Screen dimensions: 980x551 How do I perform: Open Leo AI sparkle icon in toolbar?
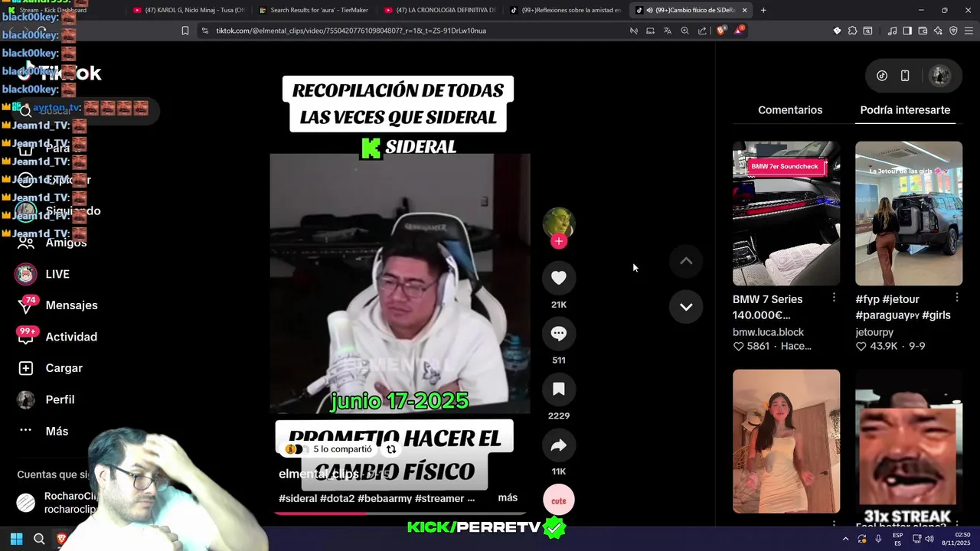pos(938,31)
